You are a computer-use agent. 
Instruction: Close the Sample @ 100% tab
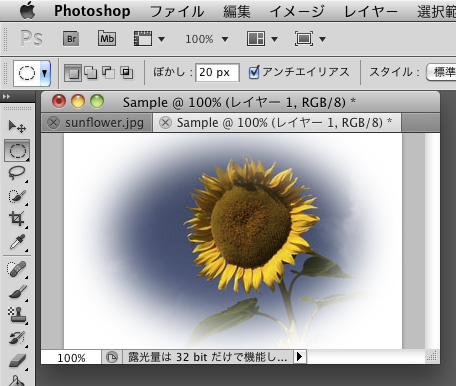(165, 123)
